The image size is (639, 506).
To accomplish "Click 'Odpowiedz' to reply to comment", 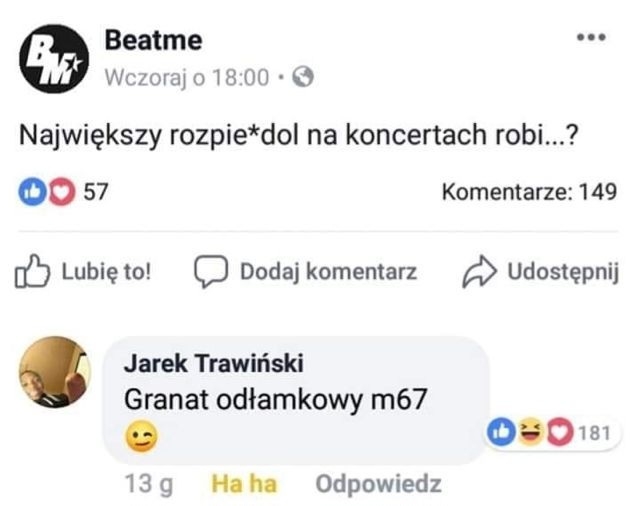I will coord(378,485).
